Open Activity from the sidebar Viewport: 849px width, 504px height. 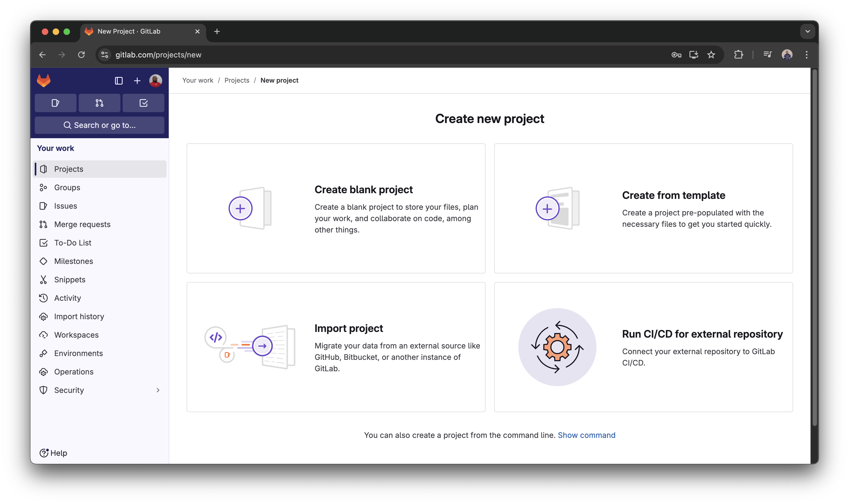point(68,298)
